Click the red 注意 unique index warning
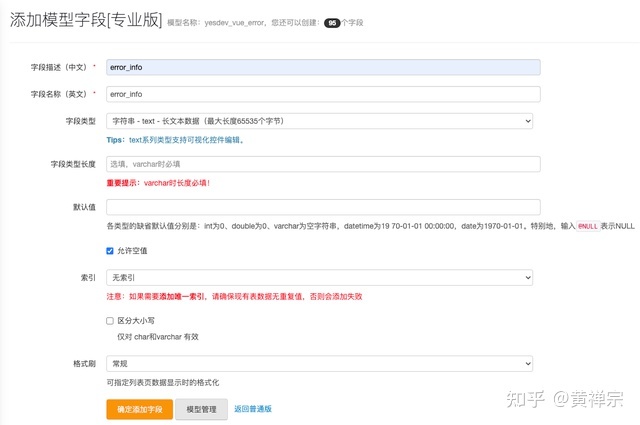 click(x=234, y=296)
